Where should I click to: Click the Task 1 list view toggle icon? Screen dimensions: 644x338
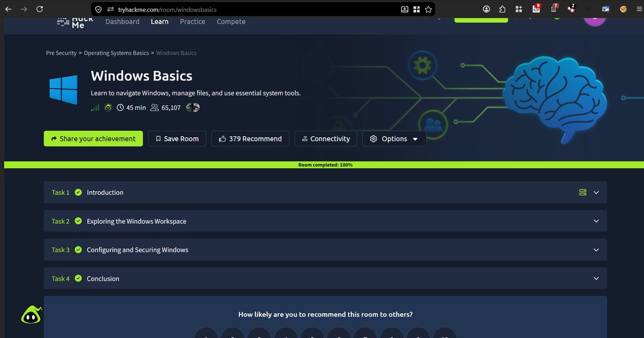(583, 193)
